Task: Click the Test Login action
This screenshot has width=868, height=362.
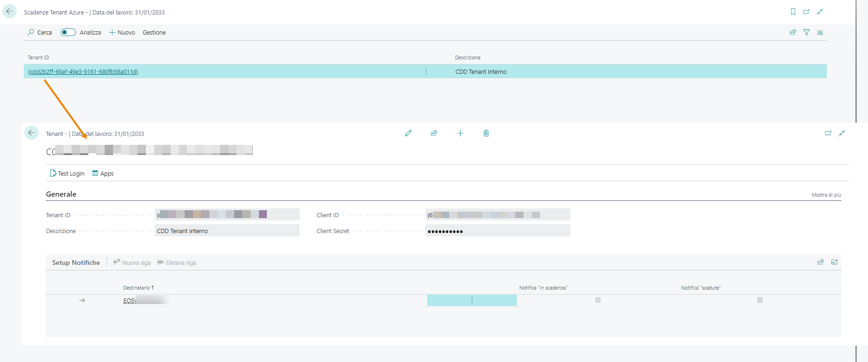Action: [67, 173]
